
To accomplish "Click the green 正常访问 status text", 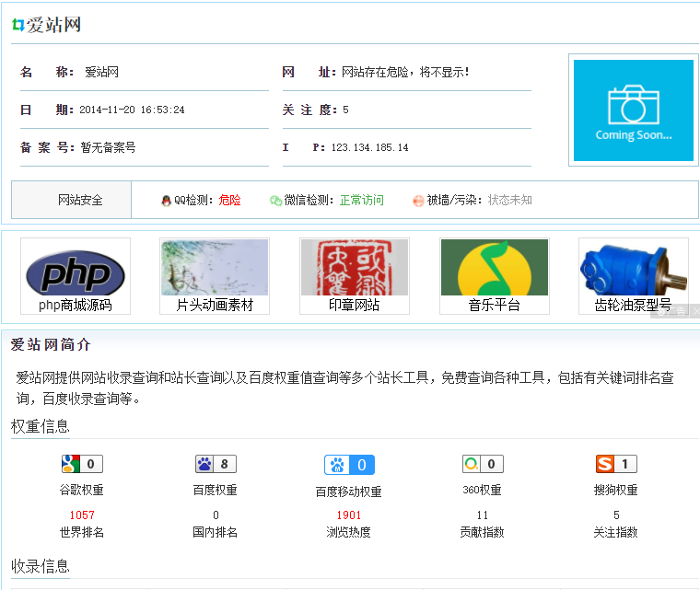I will pyautogui.click(x=361, y=201).
